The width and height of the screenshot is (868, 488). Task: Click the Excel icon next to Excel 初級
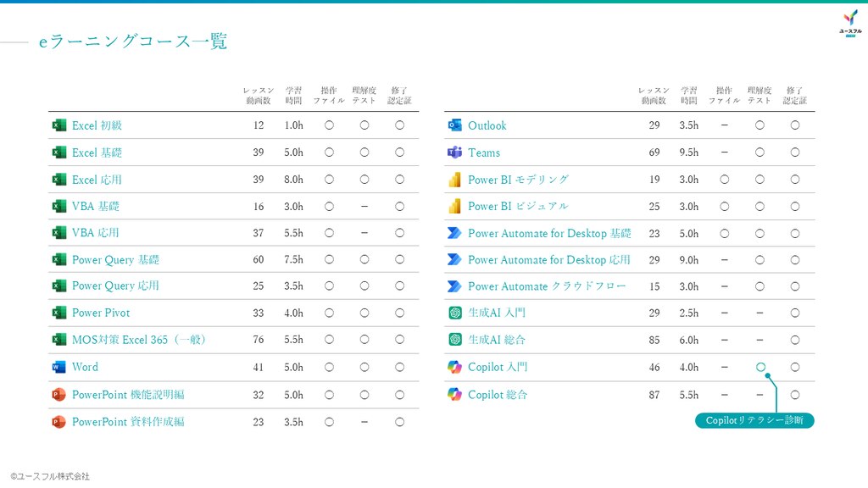58,125
